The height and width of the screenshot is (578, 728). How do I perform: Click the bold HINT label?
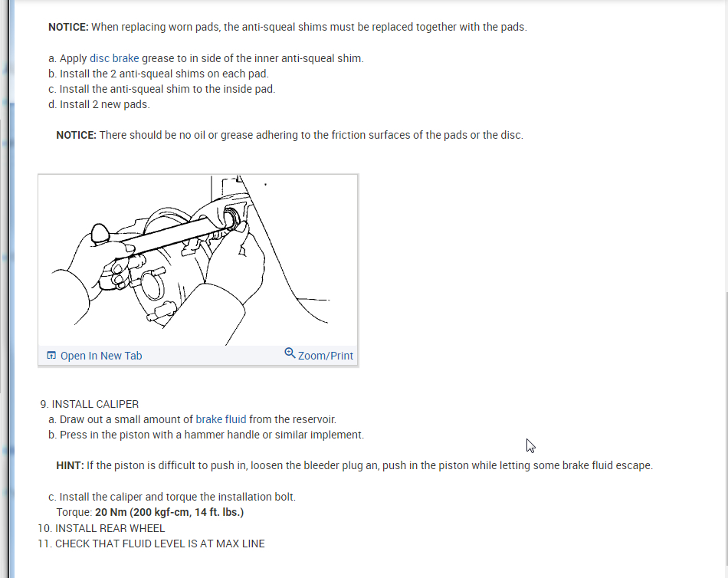70,465
